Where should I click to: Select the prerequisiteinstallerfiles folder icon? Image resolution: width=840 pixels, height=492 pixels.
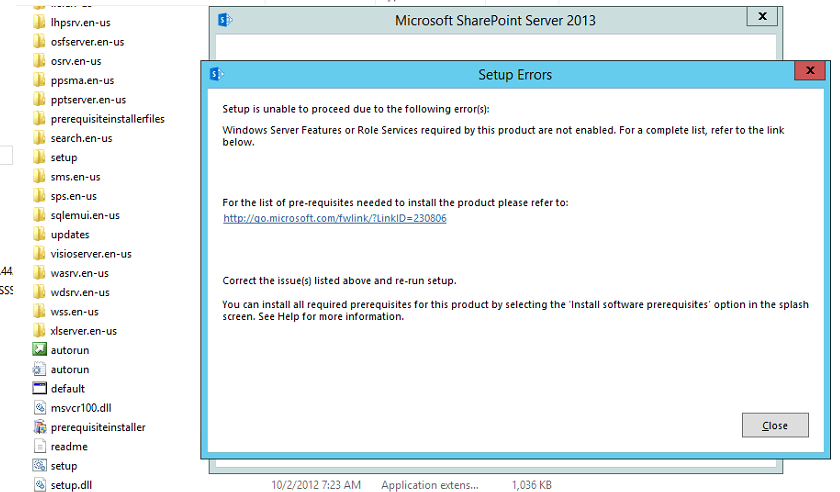(x=39, y=119)
